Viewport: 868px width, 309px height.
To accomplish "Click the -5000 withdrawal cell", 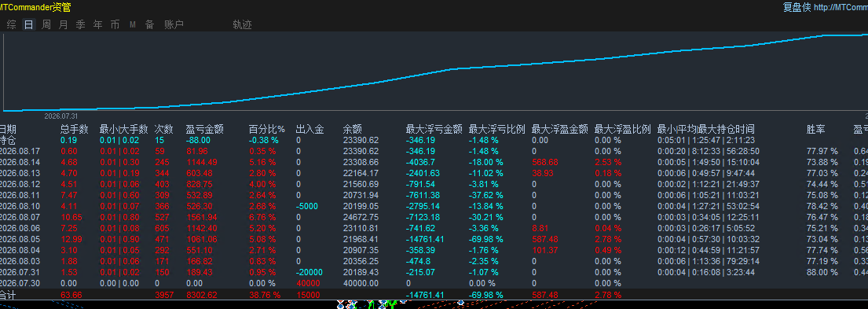I will point(307,206).
